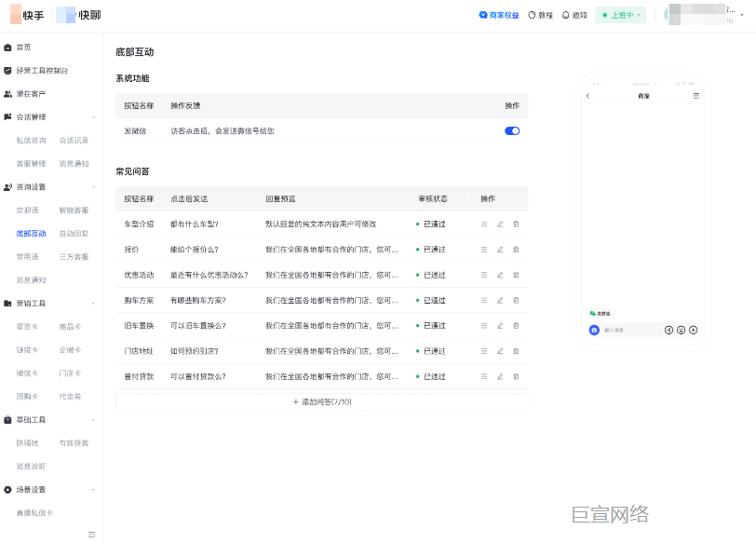Edit the 优惠活动 question entry
This screenshot has width=756, height=543.
[500, 275]
